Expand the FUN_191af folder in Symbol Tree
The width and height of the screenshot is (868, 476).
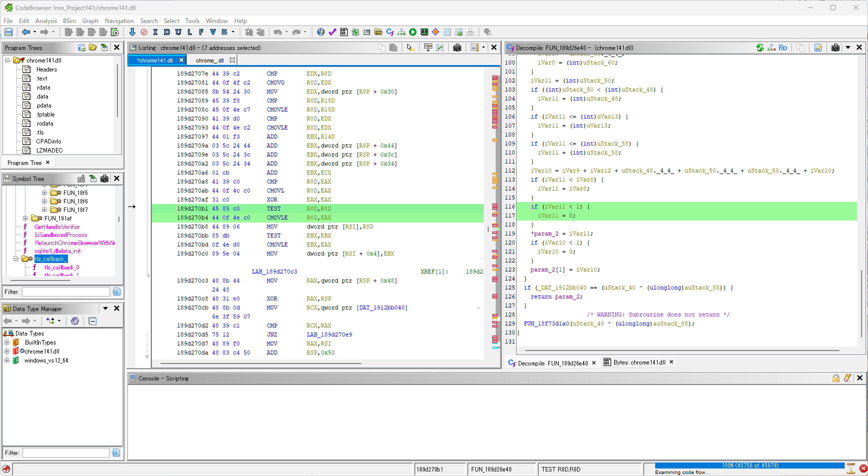click(25, 218)
